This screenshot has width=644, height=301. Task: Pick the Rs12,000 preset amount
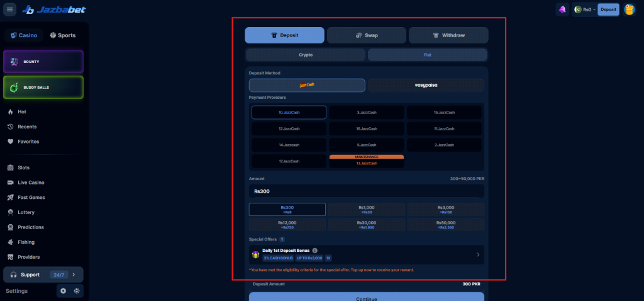(x=287, y=225)
